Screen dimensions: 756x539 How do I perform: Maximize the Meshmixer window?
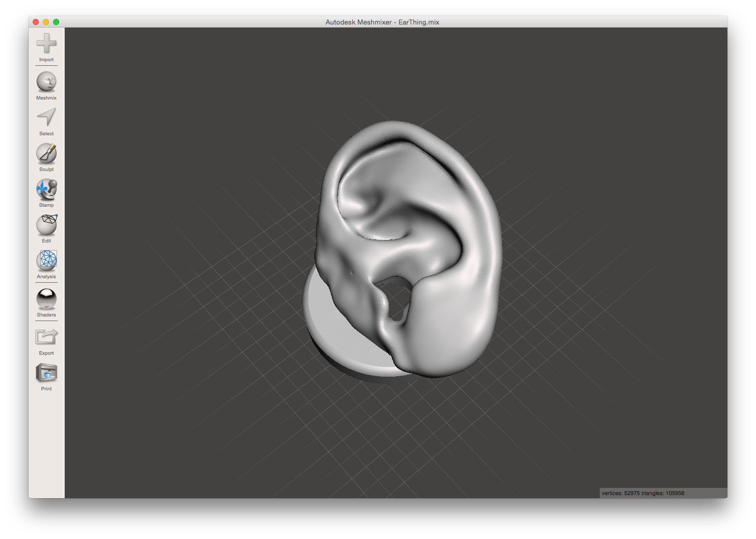point(56,22)
